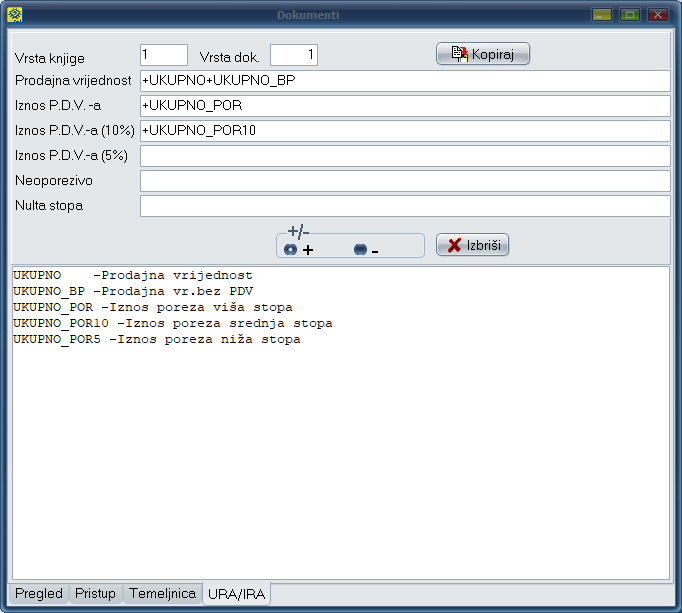Go to the Temeljnica tab
The height and width of the screenshot is (613, 682).
click(163, 593)
